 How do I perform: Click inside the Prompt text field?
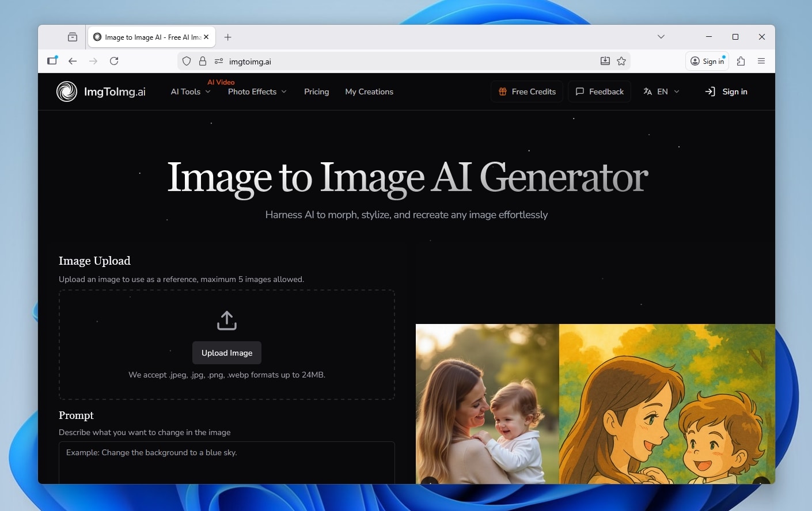pyautogui.click(x=227, y=462)
